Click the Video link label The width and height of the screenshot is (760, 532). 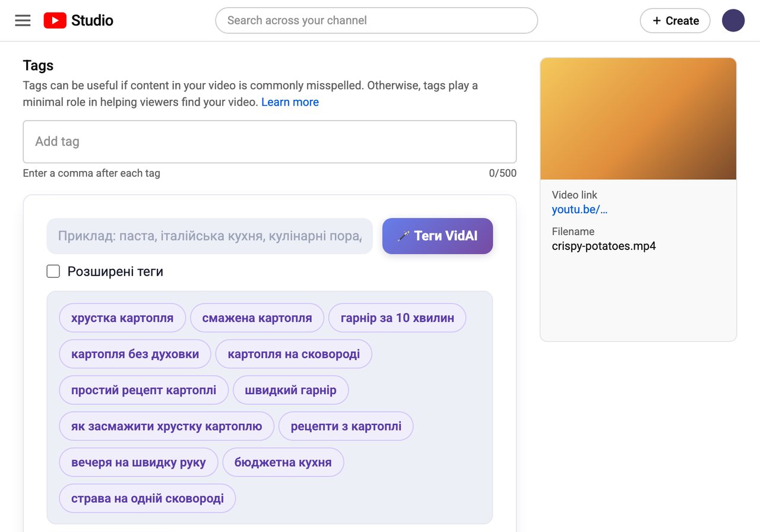point(575,195)
